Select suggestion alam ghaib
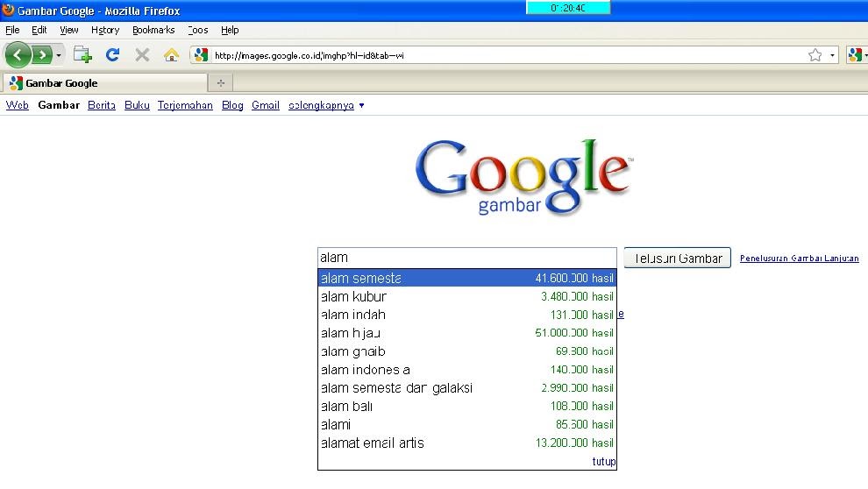Screen dimensions: 868x489 click(466, 351)
